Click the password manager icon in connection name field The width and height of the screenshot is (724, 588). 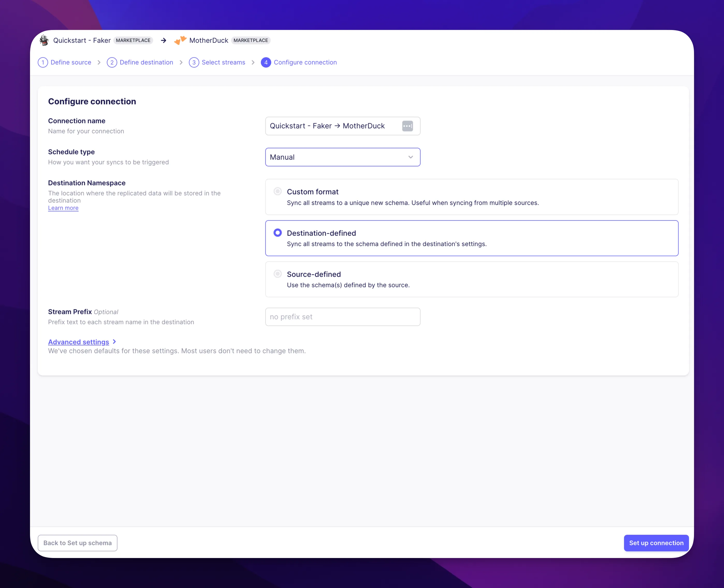coord(407,126)
